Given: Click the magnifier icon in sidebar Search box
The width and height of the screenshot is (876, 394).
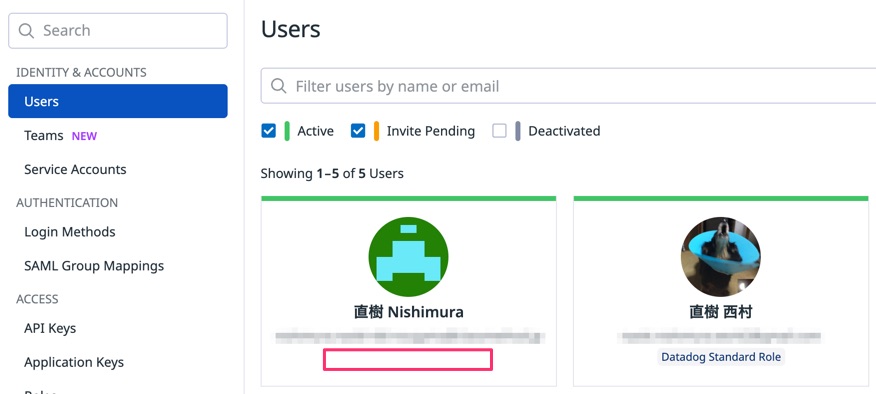Looking at the screenshot, I should tap(26, 31).
